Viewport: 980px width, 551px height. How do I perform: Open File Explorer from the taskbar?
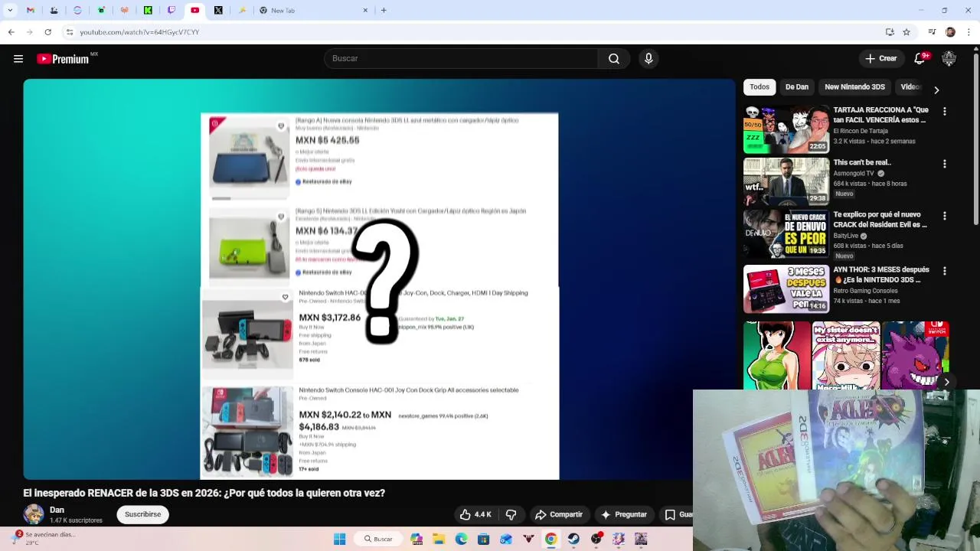(439, 539)
